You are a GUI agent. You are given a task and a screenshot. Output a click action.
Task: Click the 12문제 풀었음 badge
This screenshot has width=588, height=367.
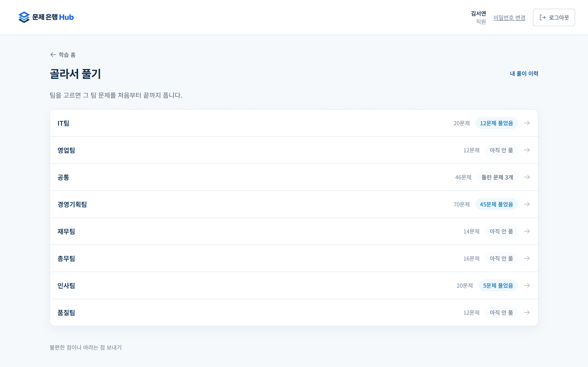tap(496, 123)
